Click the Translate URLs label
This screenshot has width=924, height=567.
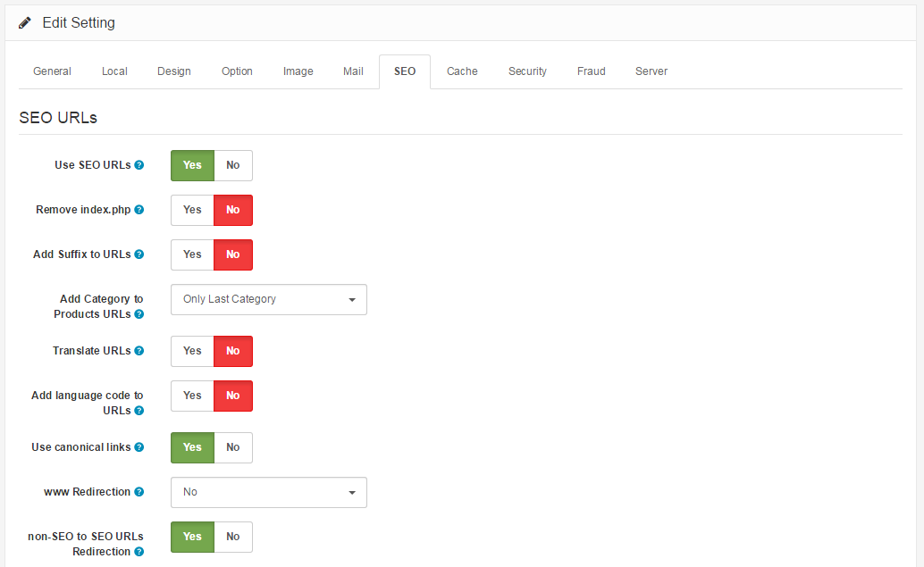91,350
